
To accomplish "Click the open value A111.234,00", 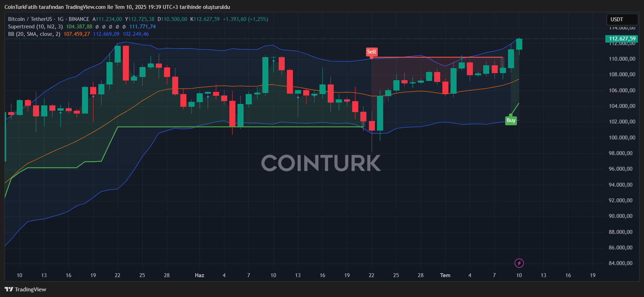I will click(x=107, y=19).
